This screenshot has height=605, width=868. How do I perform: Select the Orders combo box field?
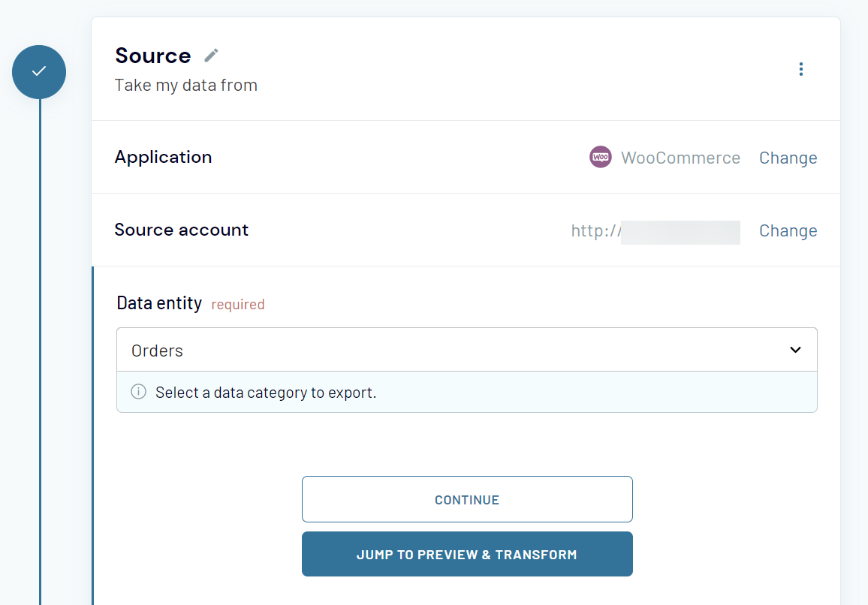coord(466,350)
